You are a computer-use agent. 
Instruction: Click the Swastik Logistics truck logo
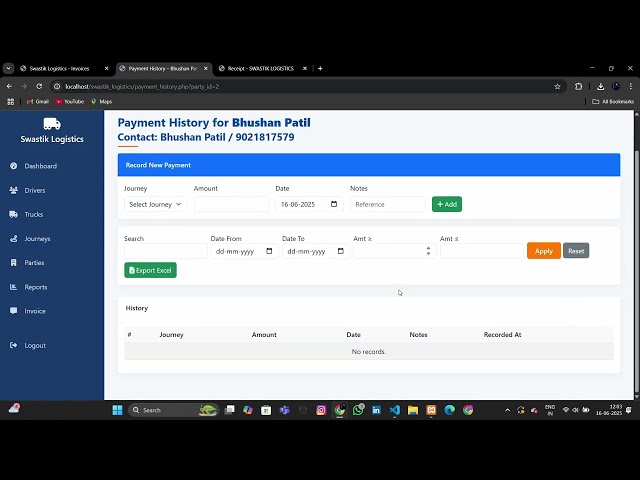(x=52, y=123)
